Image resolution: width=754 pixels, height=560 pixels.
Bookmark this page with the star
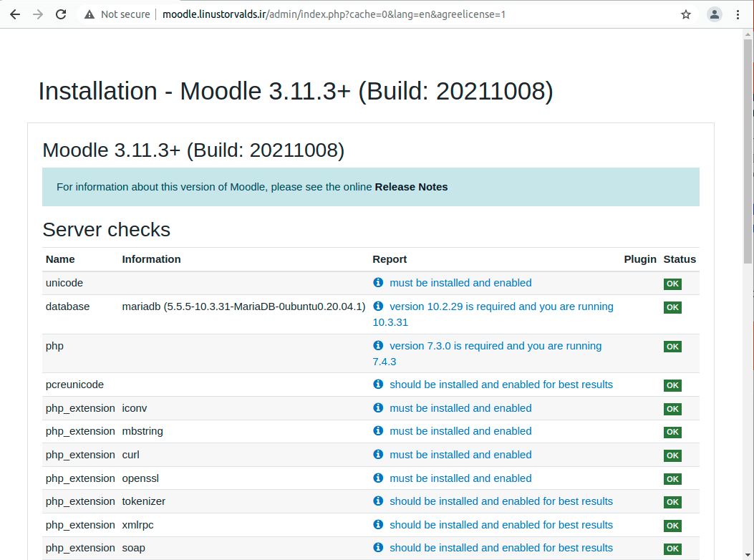click(x=686, y=14)
